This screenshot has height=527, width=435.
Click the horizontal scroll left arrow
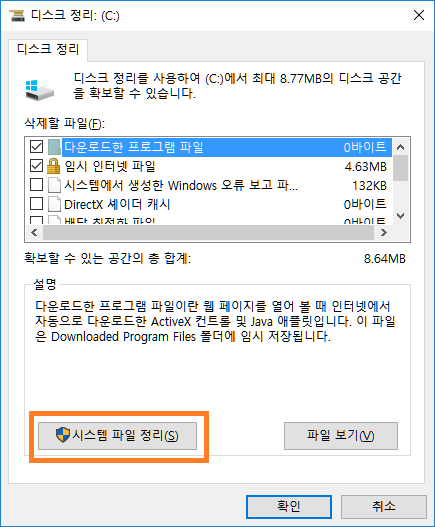click(x=34, y=233)
